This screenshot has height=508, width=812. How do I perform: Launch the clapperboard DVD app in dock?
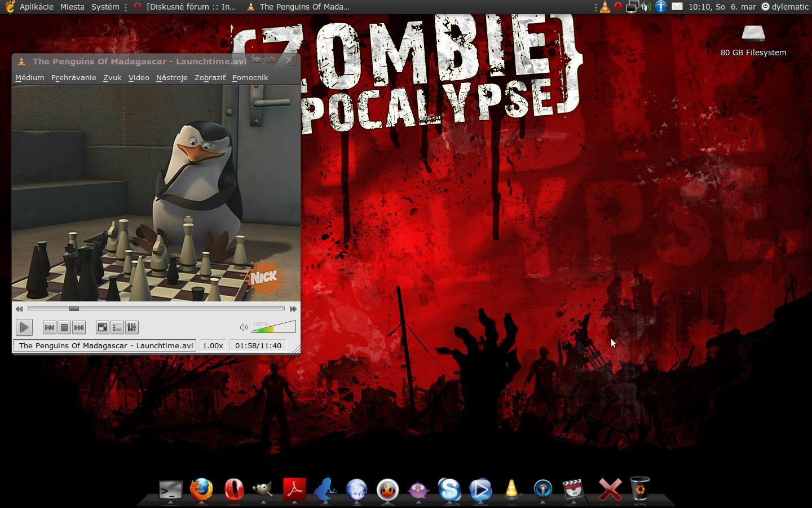tap(573, 489)
